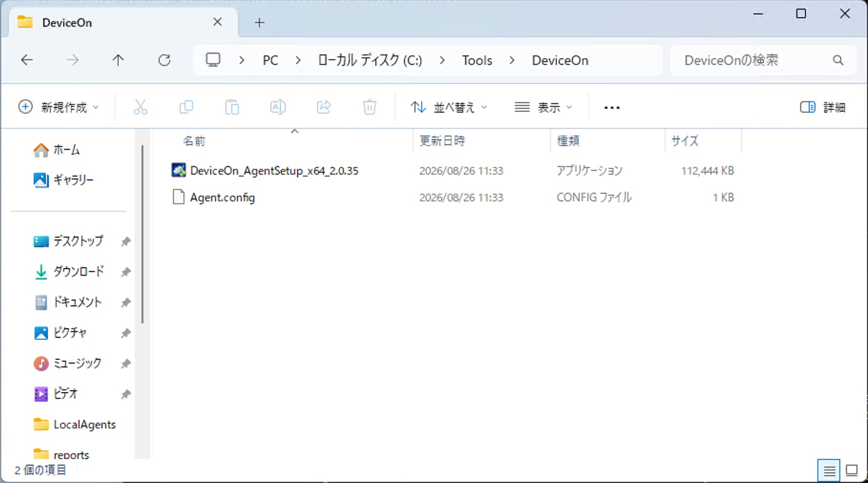Image resolution: width=868 pixels, height=483 pixels.
Task: Sort by the 更新日時 column header
Action: (x=442, y=141)
